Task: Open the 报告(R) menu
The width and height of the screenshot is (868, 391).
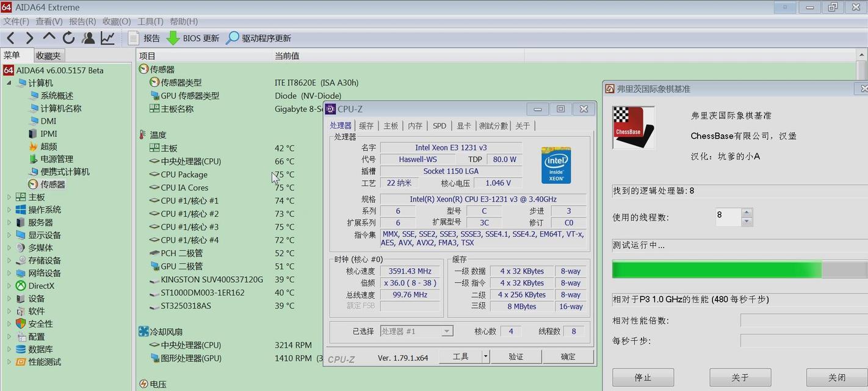Action: (x=82, y=21)
